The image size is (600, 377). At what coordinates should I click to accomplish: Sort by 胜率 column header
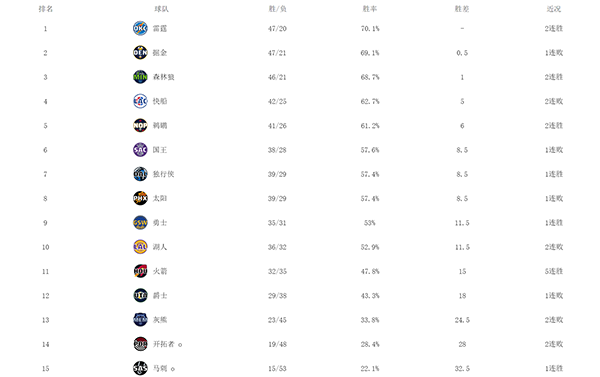click(370, 9)
